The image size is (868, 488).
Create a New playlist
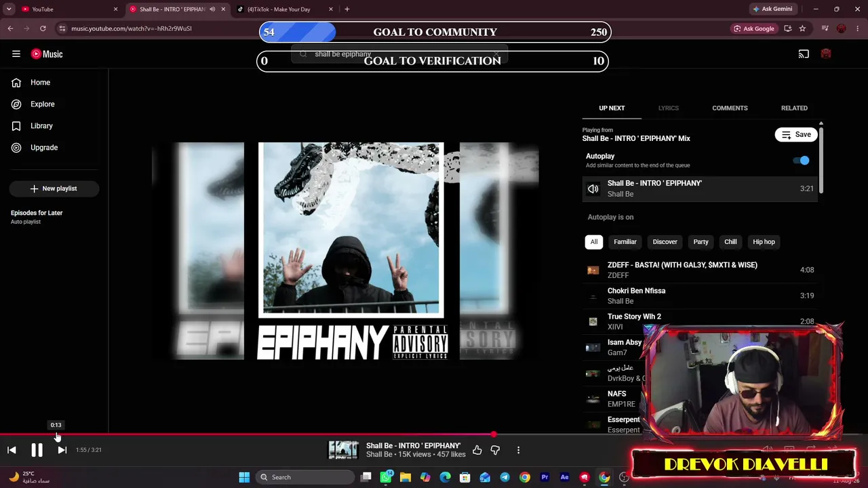pyautogui.click(x=54, y=188)
